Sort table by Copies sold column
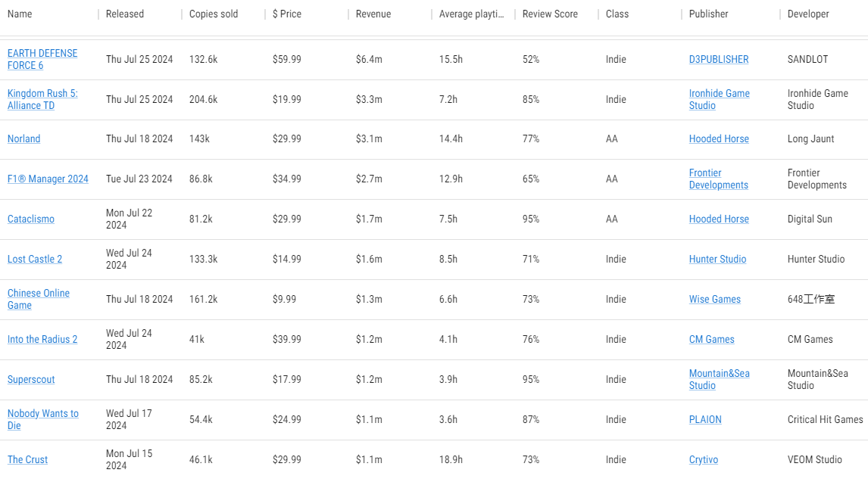The height and width of the screenshot is (479, 868). pos(214,14)
